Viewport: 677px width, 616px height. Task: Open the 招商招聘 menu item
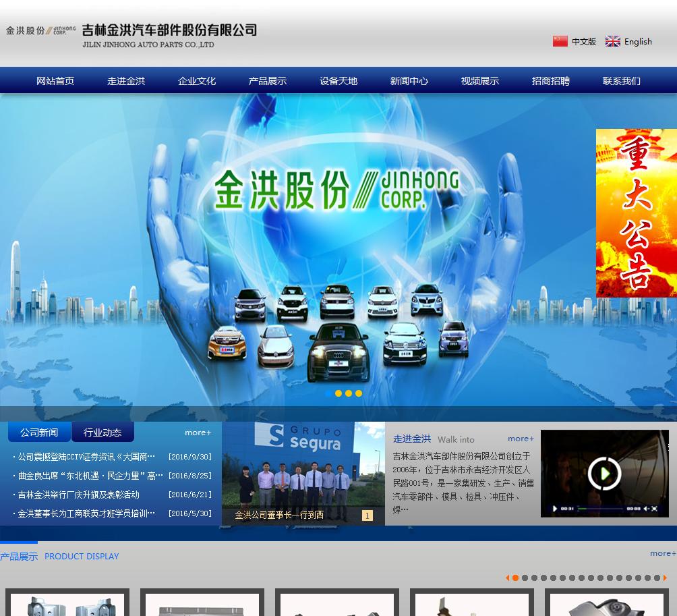tap(551, 81)
